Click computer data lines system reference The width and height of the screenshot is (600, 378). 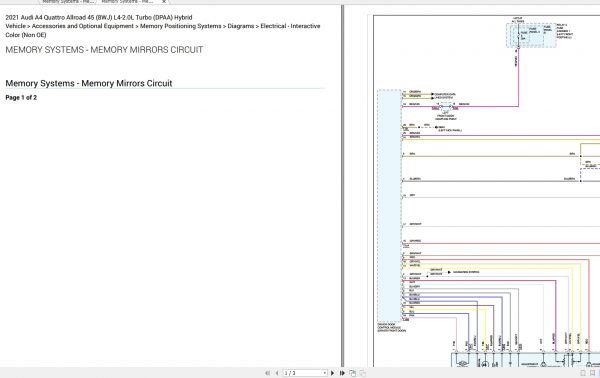(x=444, y=96)
